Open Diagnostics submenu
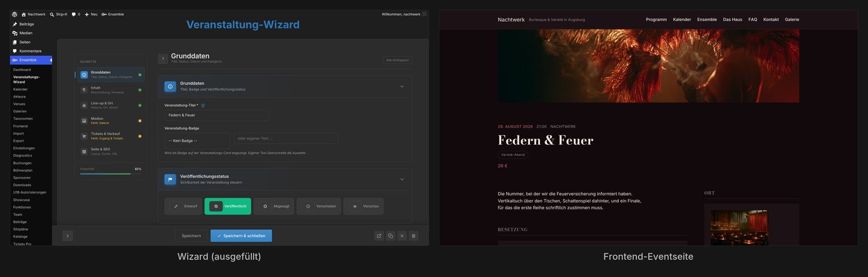 coord(23,156)
